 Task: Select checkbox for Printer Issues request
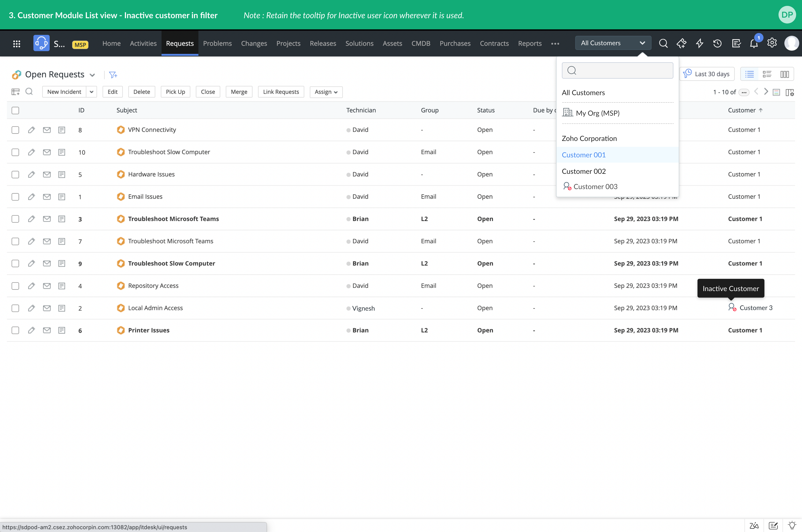(15, 330)
